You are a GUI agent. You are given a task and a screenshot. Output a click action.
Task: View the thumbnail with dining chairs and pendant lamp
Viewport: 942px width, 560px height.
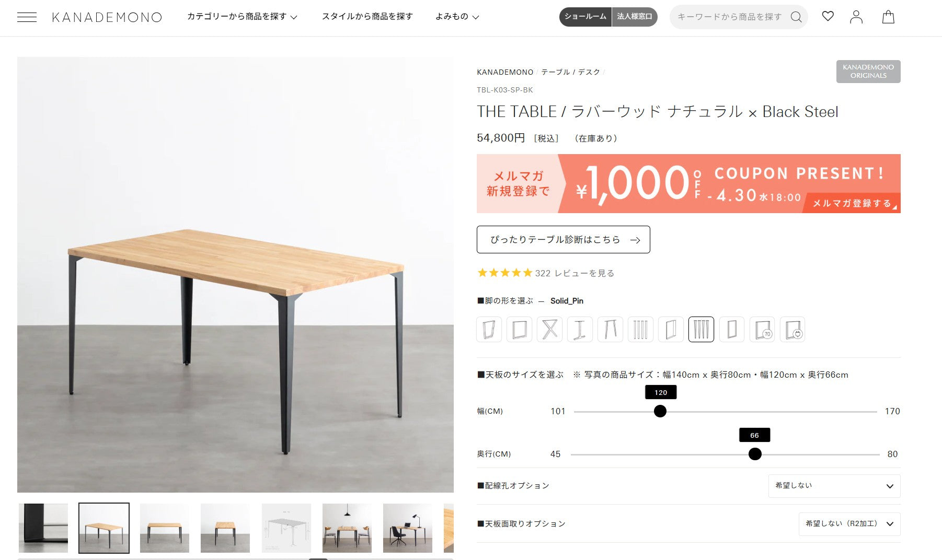[x=347, y=528]
